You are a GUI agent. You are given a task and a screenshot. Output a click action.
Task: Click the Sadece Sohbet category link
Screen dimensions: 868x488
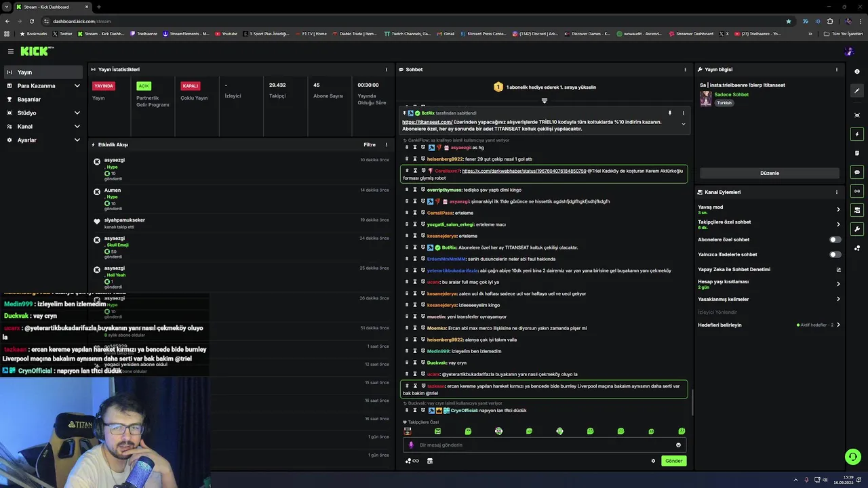732,95
